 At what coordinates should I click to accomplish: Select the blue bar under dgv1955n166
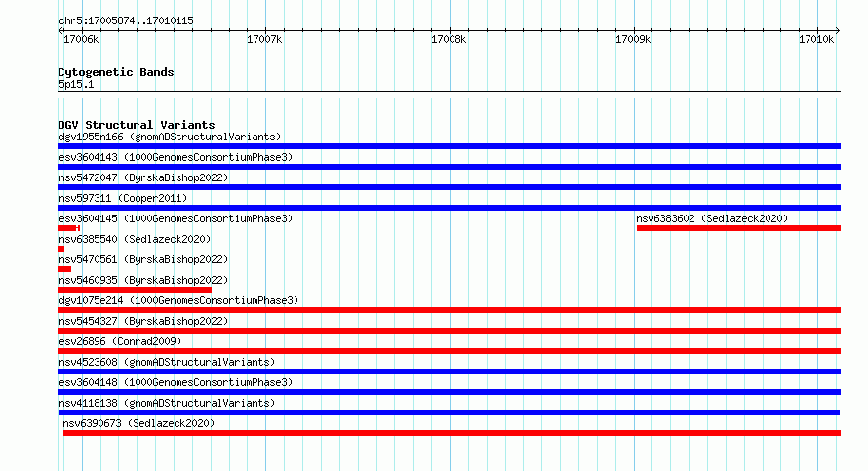click(x=449, y=146)
